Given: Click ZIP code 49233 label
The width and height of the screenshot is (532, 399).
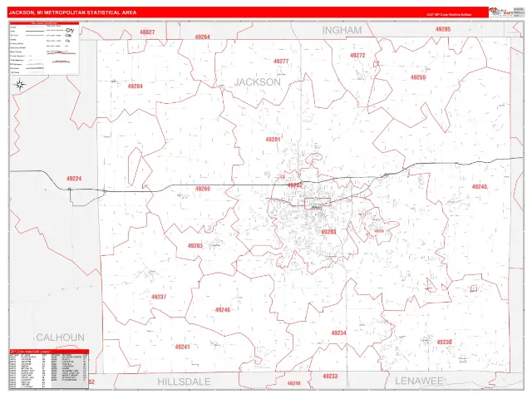Looking at the screenshot, I should click(x=330, y=377).
